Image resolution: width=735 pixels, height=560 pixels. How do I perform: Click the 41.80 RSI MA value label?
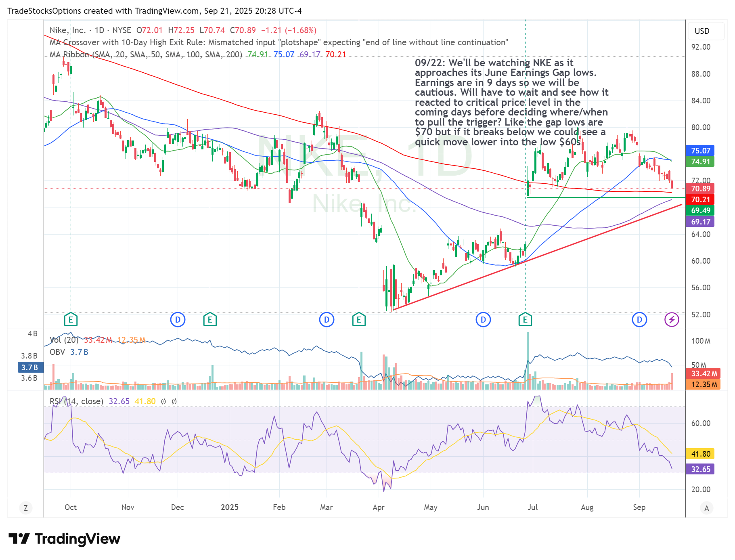click(700, 454)
